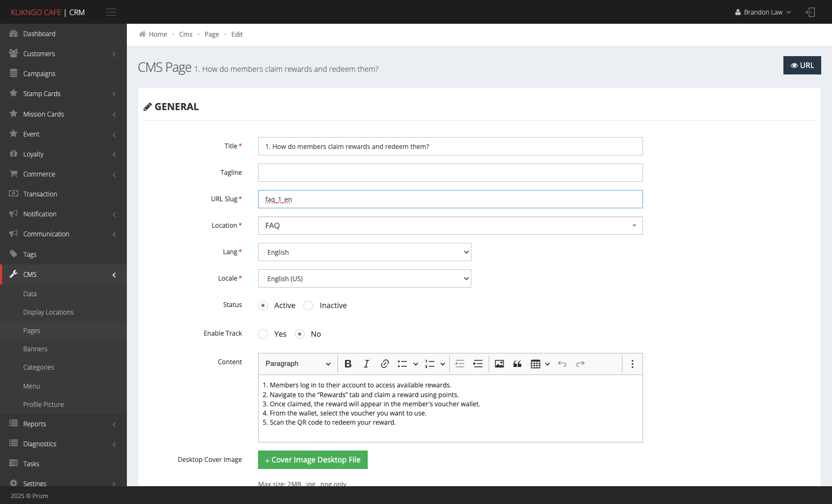This screenshot has width=832, height=504.
Task: Click the logout icon in top bar
Action: (810, 12)
